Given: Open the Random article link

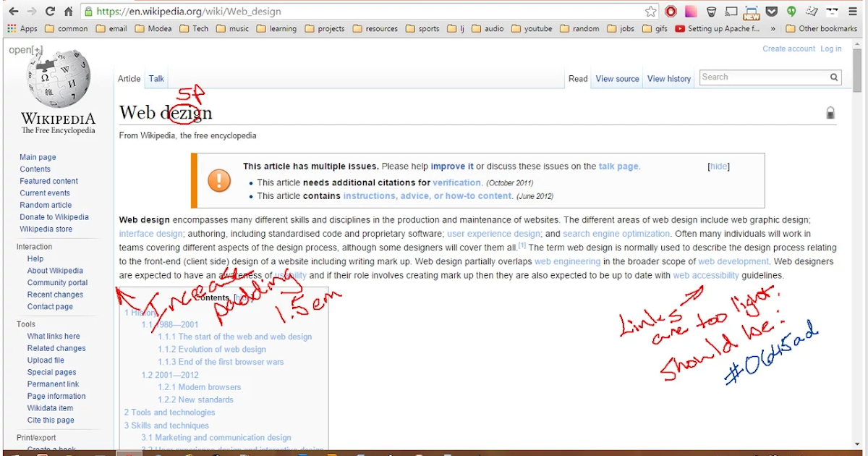Looking at the screenshot, I should [46, 205].
